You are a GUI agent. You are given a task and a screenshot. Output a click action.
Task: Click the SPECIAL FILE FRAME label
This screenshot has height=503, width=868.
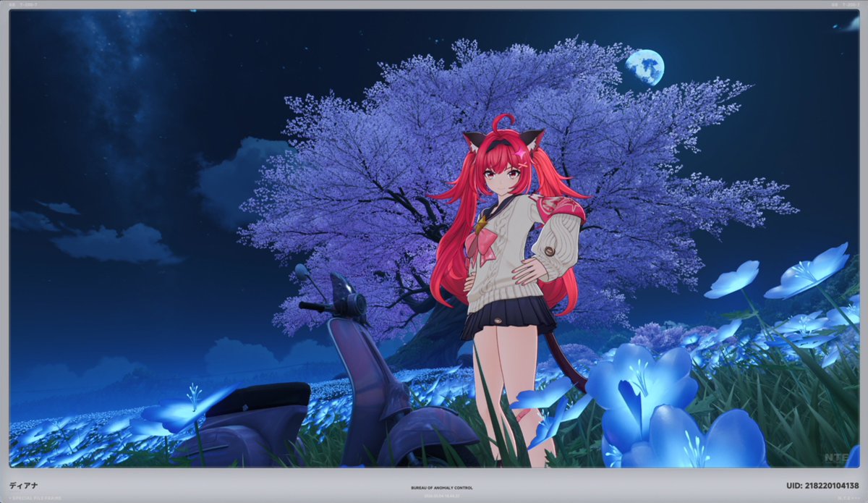click(x=35, y=498)
